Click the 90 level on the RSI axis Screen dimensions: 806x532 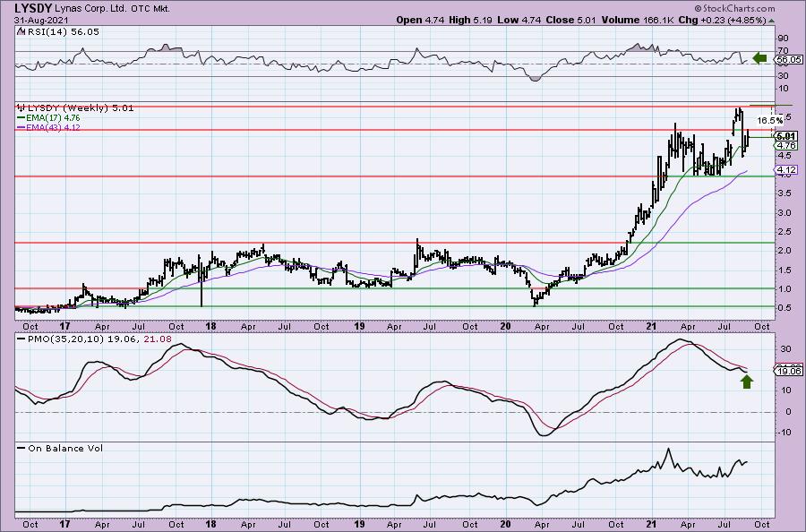pyautogui.click(x=784, y=38)
